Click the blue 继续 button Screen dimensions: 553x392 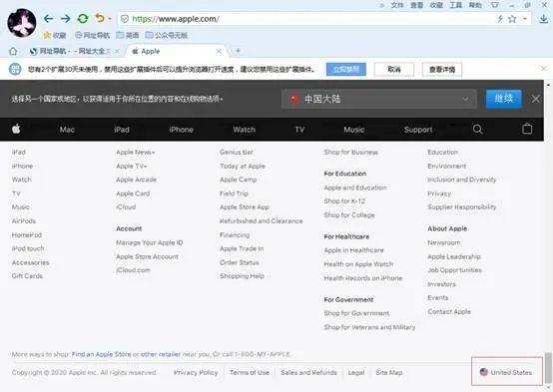point(503,99)
